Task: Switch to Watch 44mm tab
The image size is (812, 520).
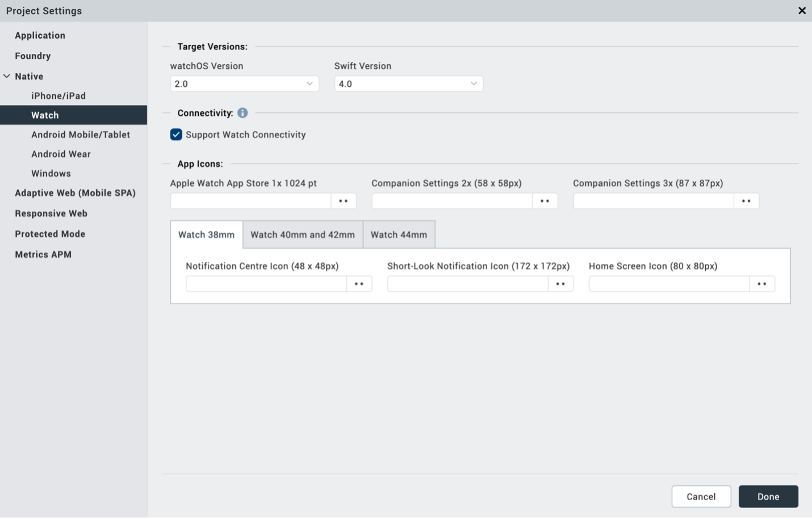Action: click(x=399, y=234)
